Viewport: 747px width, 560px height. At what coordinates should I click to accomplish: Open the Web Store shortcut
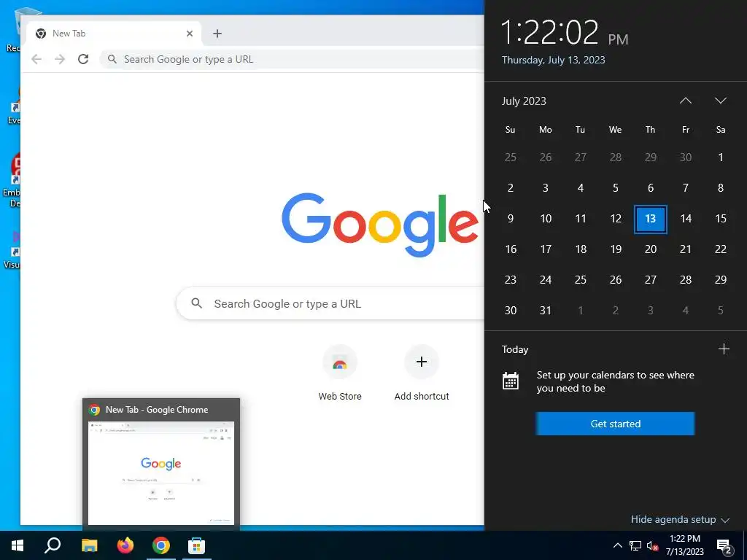coord(340,373)
